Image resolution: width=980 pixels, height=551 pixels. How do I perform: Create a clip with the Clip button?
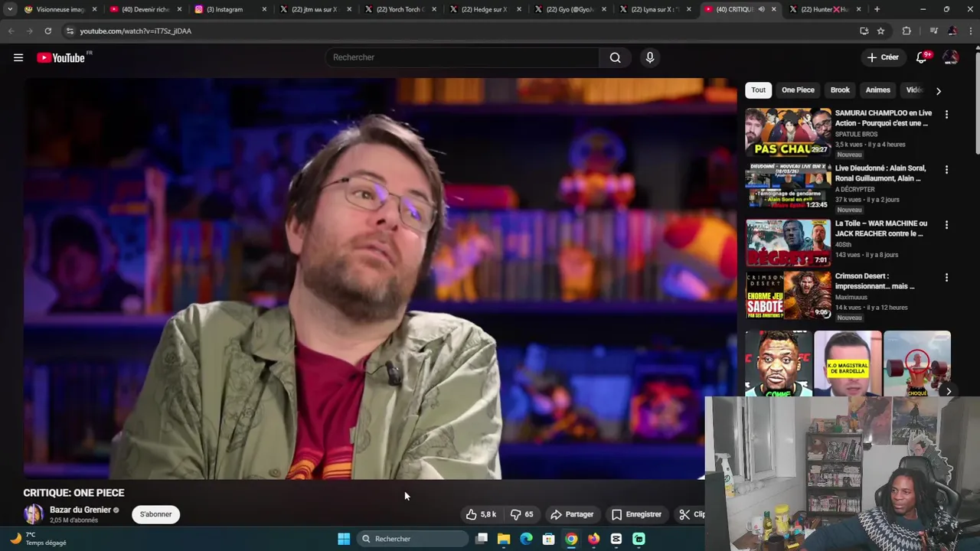[x=691, y=514]
